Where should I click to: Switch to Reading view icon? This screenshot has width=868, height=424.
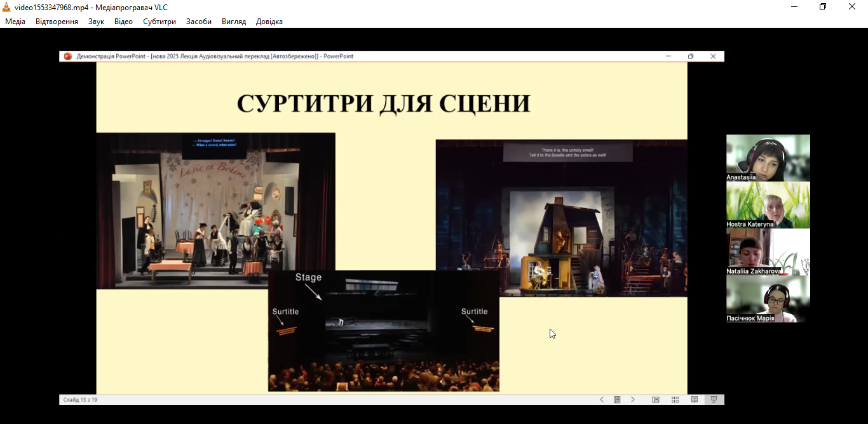[695, 400]
